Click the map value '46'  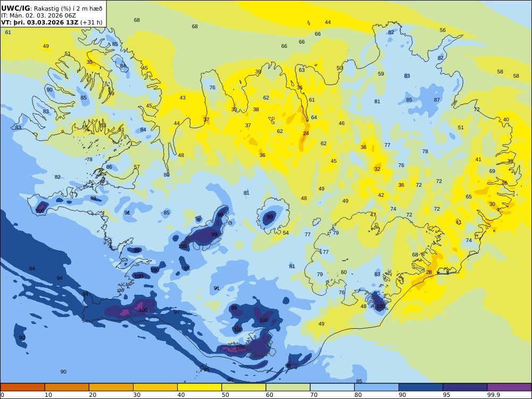342,123
